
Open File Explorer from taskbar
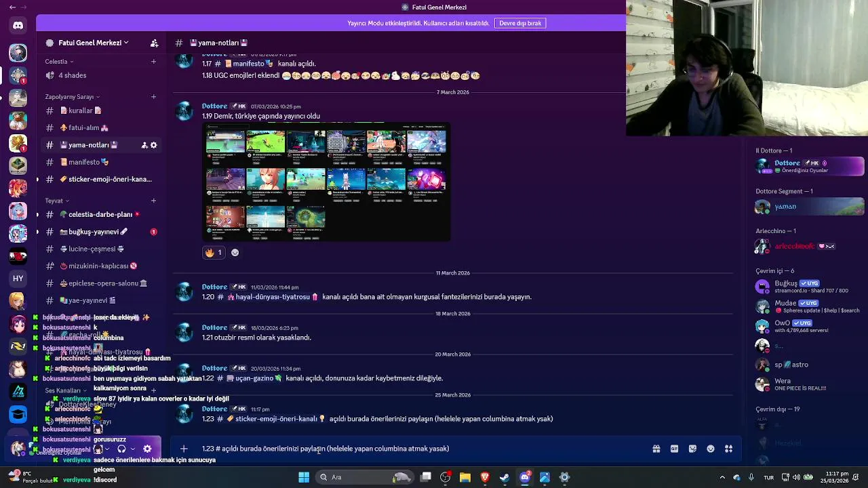tap(465, 477)
